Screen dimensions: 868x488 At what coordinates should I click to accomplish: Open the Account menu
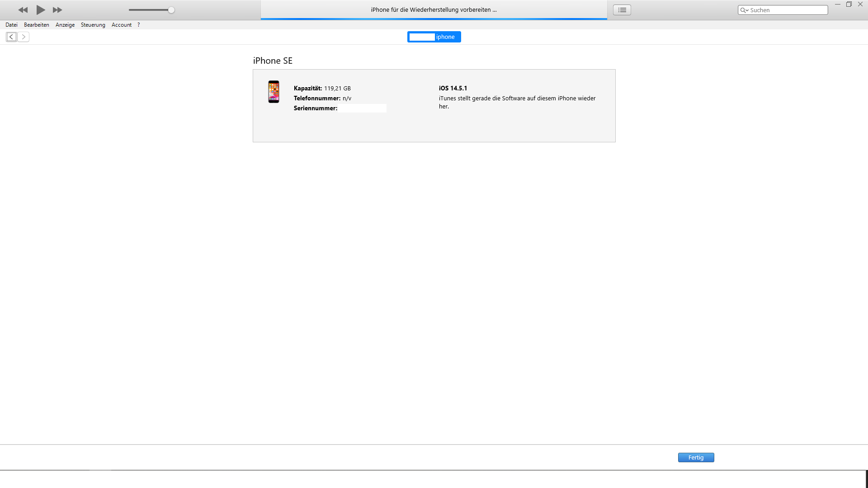click(122, 25)
